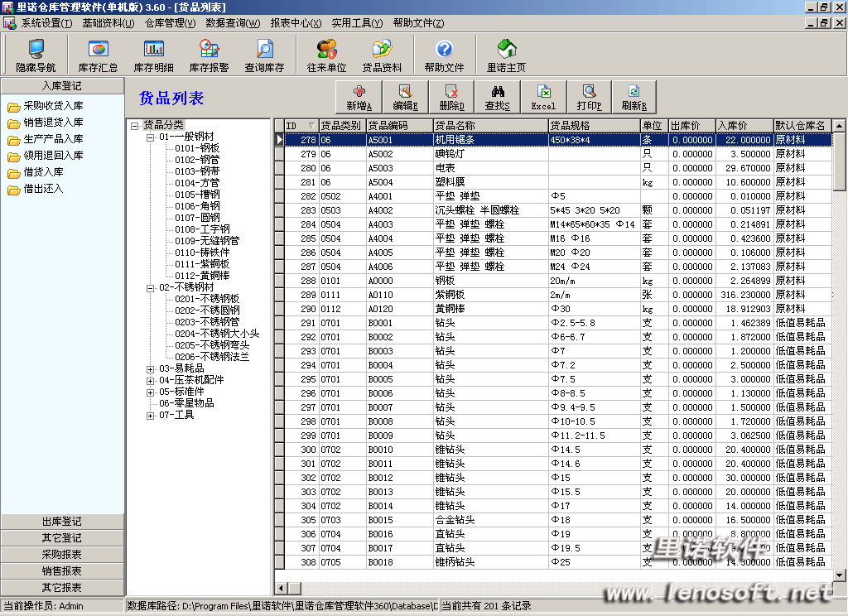Export the list with the Excel button
This screenshot has width=848, height=616.
(543, 97)
